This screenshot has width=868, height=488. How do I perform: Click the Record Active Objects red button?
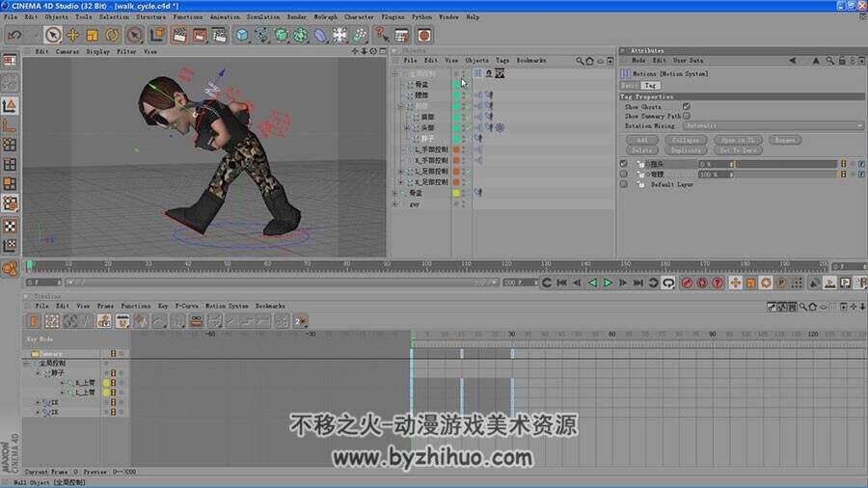(x=687, y=283)
